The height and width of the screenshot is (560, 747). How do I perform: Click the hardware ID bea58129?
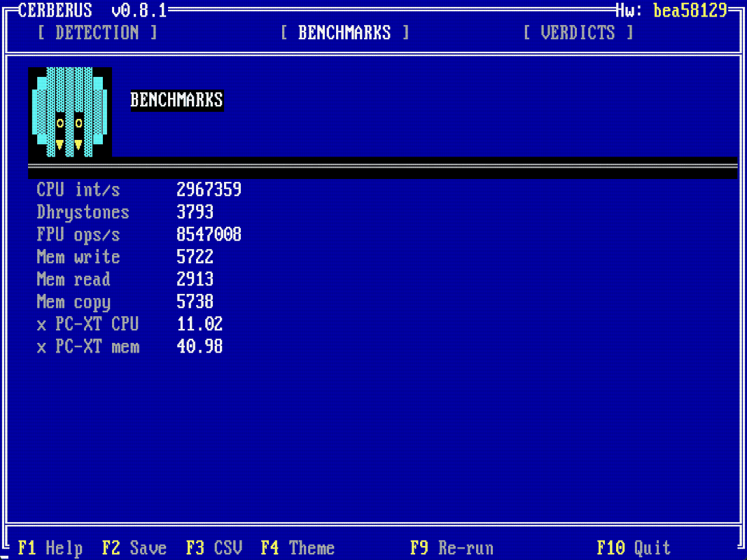[x=690, y=10]
